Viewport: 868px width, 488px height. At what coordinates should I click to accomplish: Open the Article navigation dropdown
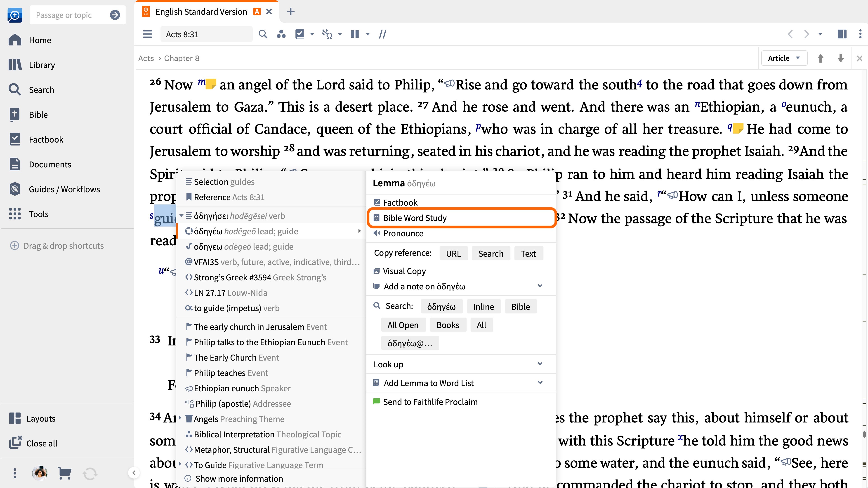coord(784,58)
